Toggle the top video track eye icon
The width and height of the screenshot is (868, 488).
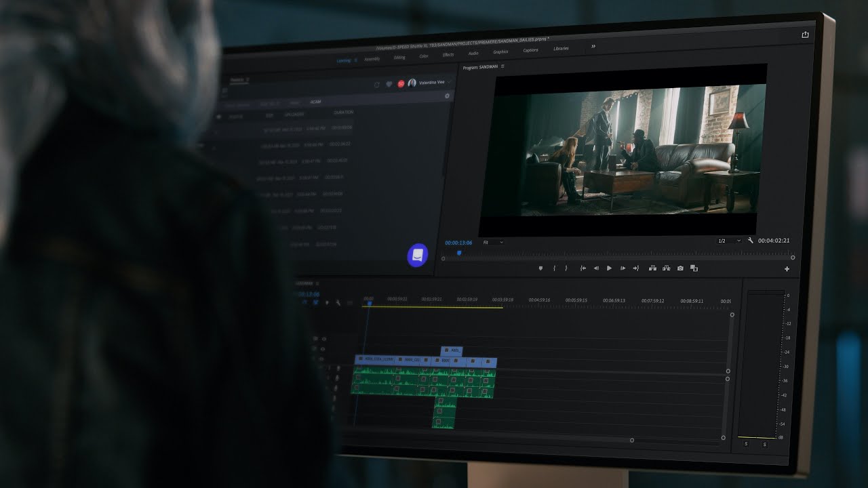tap(323, 339)
